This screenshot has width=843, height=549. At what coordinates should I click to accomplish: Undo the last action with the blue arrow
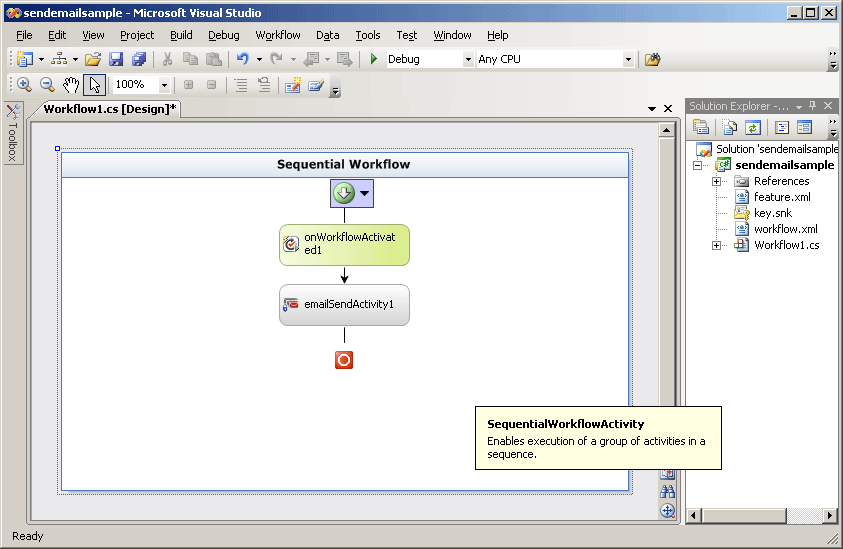(243, 59)
